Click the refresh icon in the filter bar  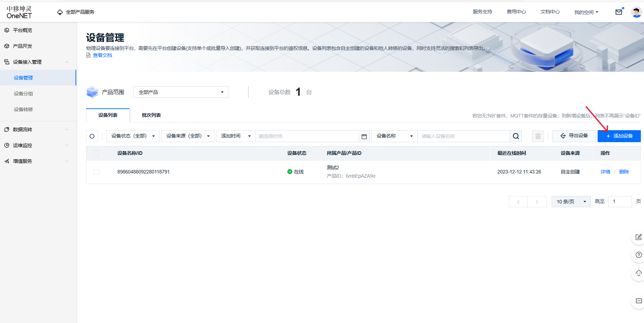click(x=92, y=136)
